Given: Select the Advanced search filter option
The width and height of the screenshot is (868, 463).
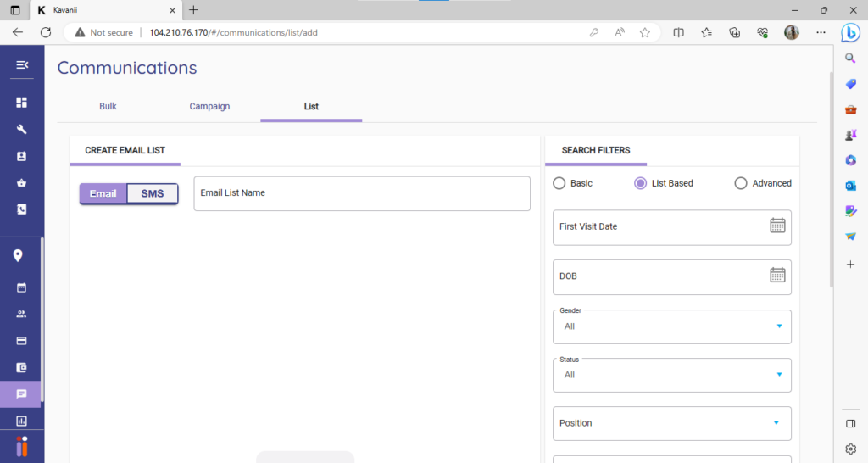Looking at the screenshot, I should [x=741, y=183].
